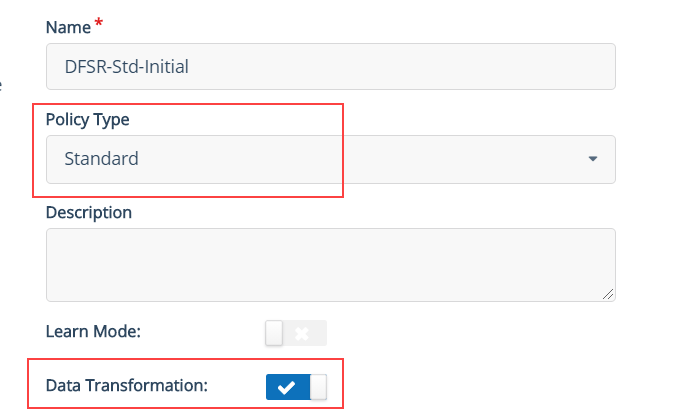Click the 'Description' label
The image size is (688, 420).
89,212
